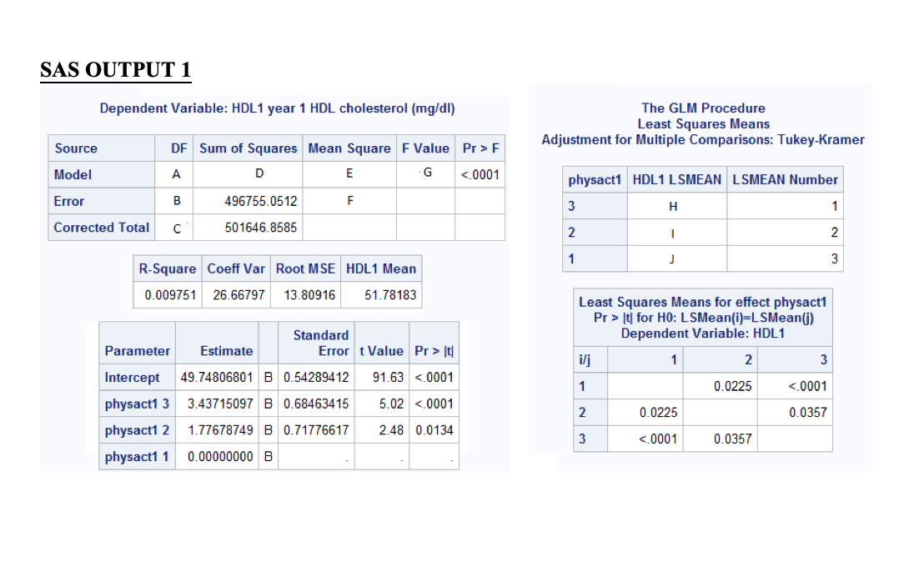Image resolution: width=924 pixels, height=587 pixels.
Task: Click 0.0357 in comparison row 3
Action: click(732, 439)
